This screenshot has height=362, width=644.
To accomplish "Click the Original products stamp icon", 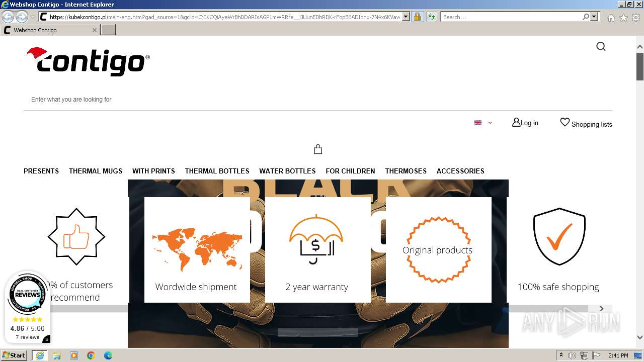I will 438,250.
